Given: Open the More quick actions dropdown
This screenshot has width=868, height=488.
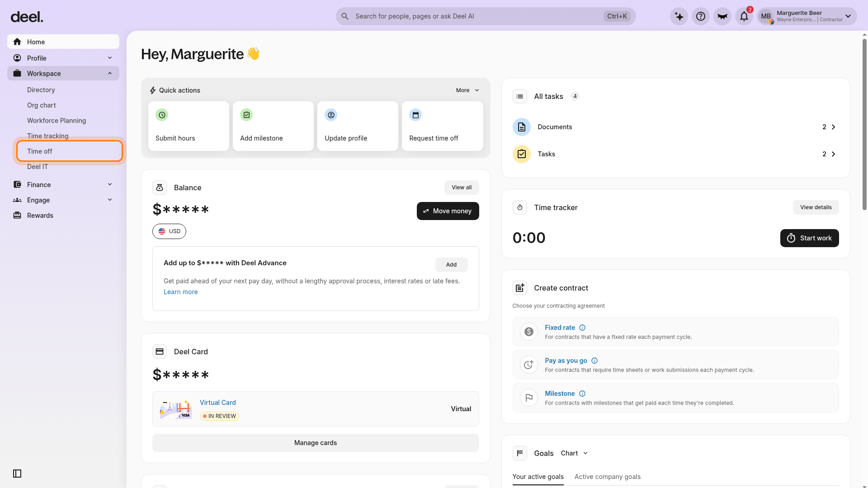Looking at the screenshot, I should pyautogui.click(x=467, y=90).
